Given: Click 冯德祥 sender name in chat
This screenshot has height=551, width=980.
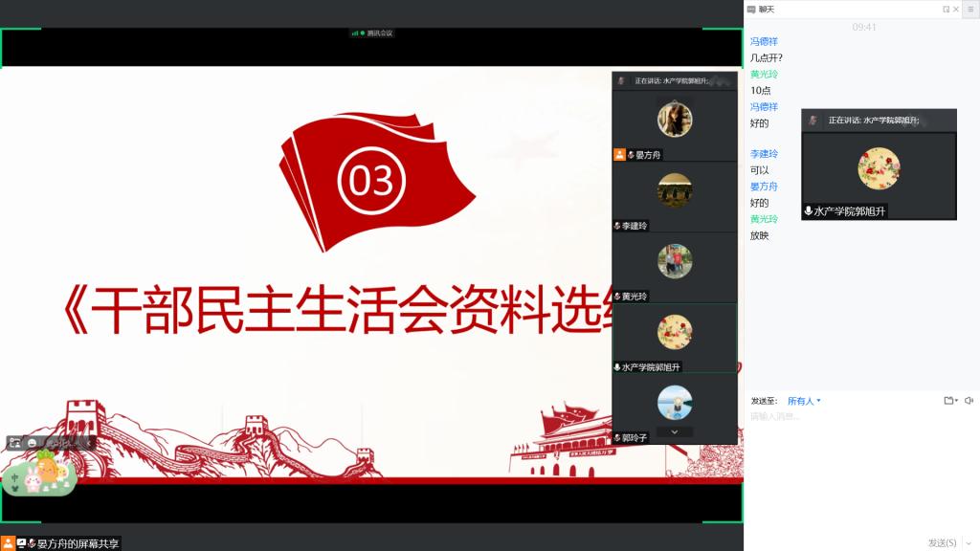Looking at the screenshot, I should click(764, 42).
